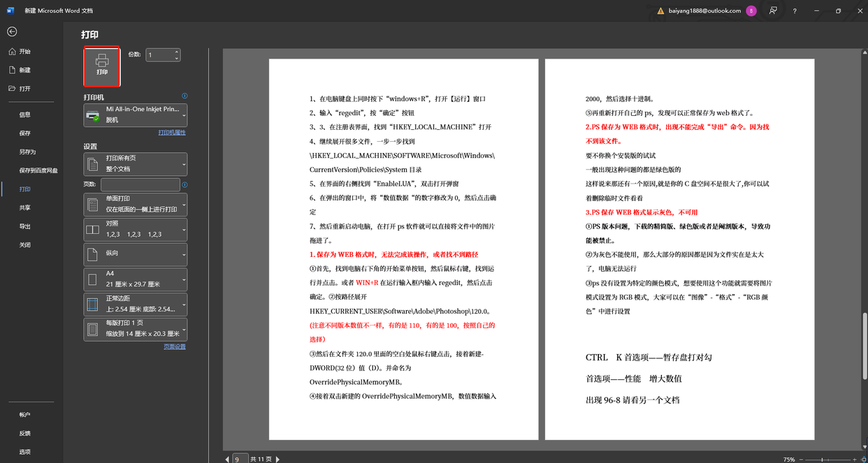The height and width of the screenshot is (463, 868).
Task: Click the account avatar in title bar
Action: click(751, 11)
